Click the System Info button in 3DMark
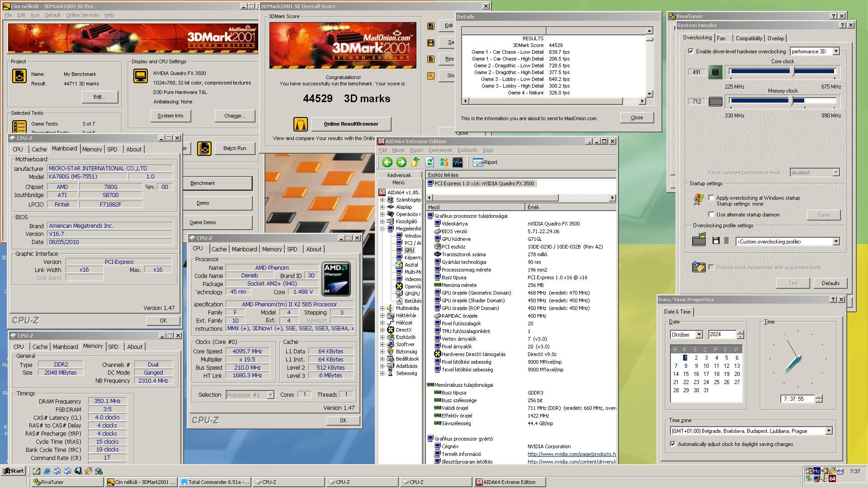This screenshot has height=488, width=868. click(x=170, y=116)
